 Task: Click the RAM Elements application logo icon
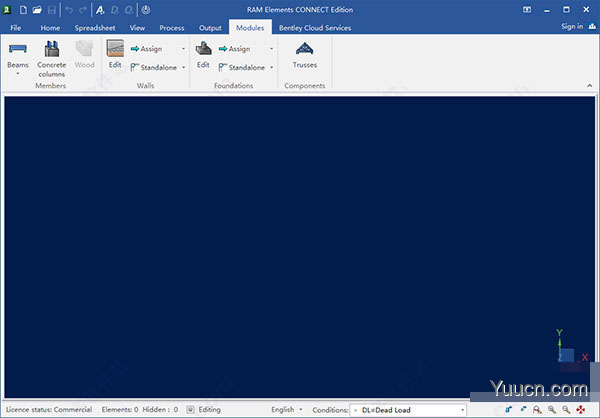(7, 10)
